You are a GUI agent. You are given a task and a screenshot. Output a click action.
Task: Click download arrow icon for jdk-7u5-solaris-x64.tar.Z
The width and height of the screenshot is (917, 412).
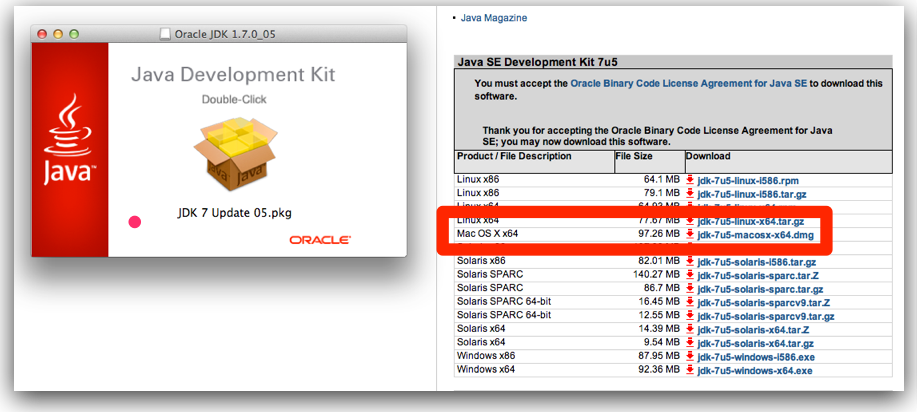tap(690, 329)
